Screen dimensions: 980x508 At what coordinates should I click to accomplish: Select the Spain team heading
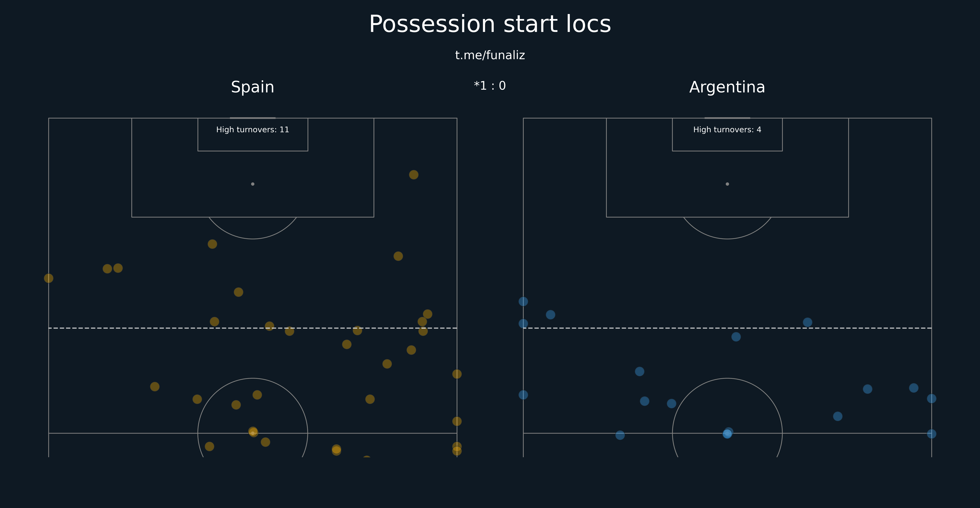coord(253,87)
